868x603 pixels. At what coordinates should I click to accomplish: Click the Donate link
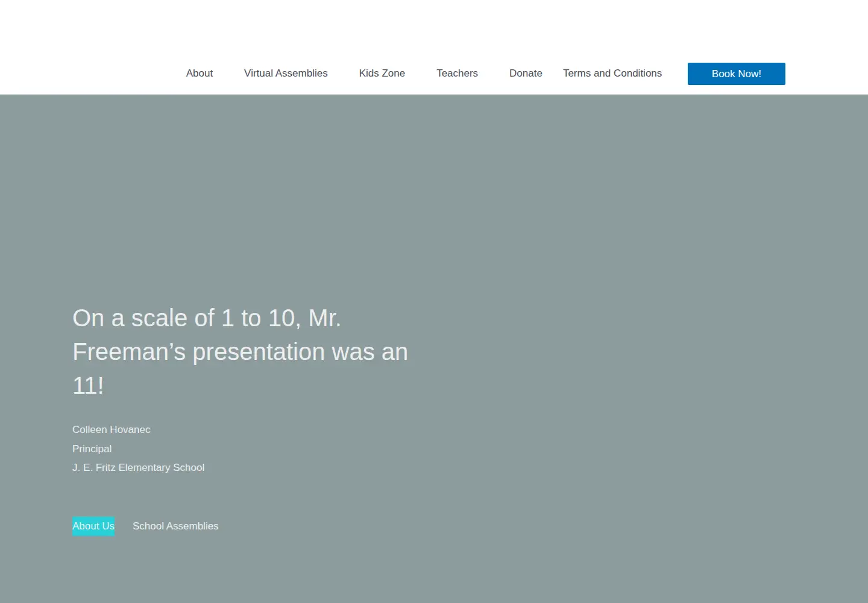(x=526, y=73)
